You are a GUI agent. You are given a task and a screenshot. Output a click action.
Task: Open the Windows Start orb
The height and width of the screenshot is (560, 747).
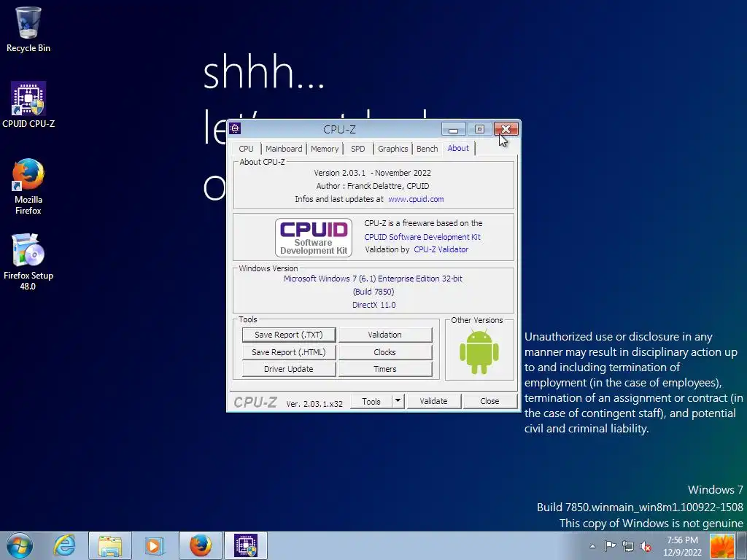pyautogui.click(x=20, y=545)
